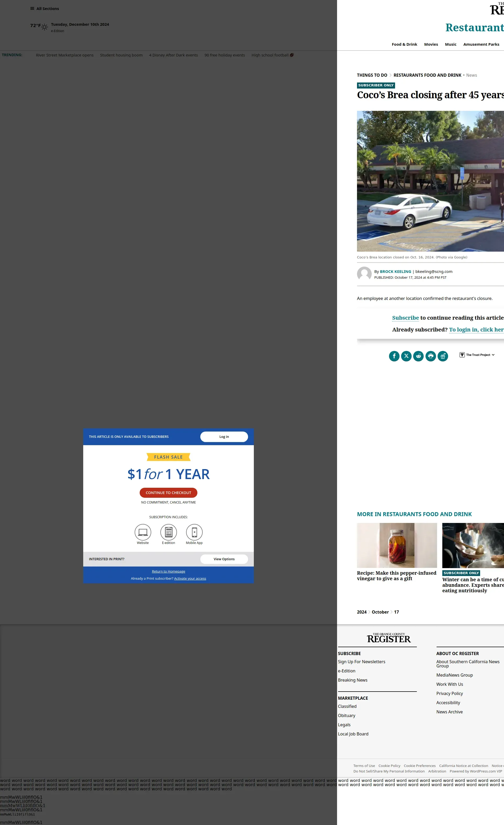Click the Website laptop icon
The image size is (504, 825).
point(143,532)
